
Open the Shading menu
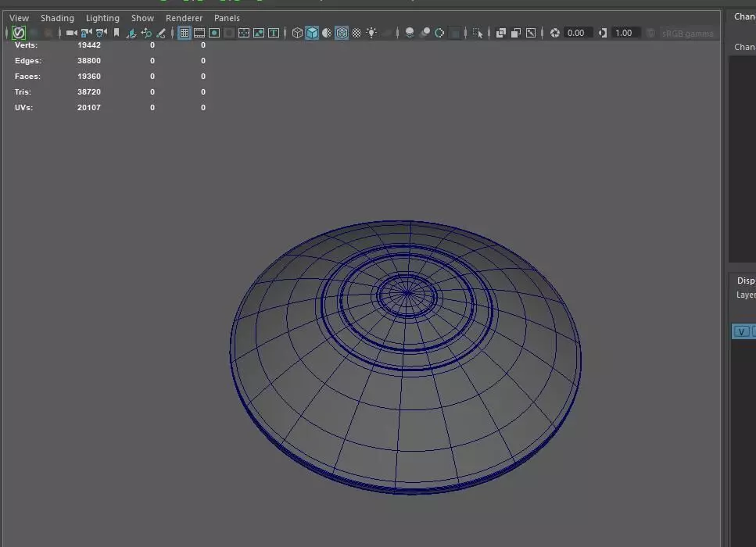(57, 18)
